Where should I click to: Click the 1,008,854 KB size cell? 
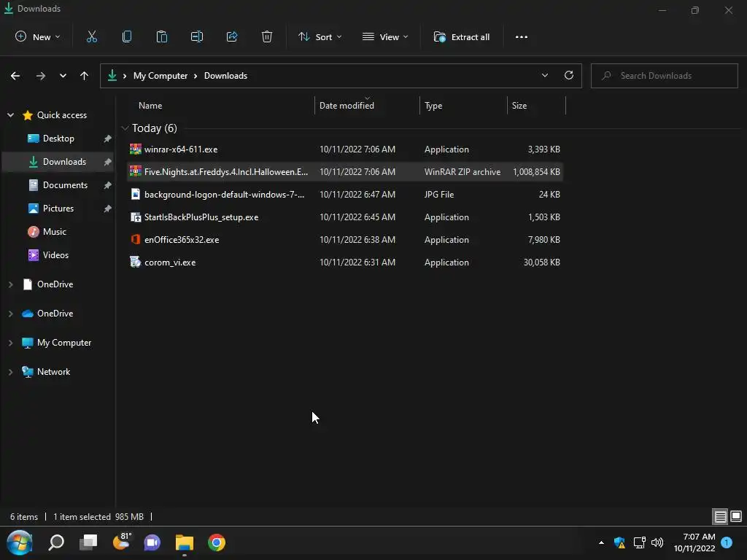point(536,172)
